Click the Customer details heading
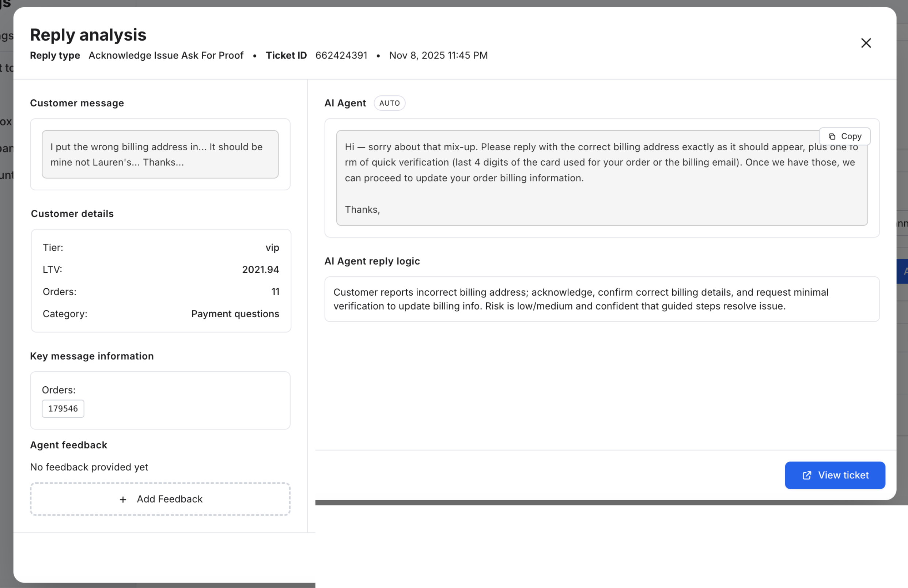Image resolution: width=908 pixels, height=588 pixels. pos(72,213)
